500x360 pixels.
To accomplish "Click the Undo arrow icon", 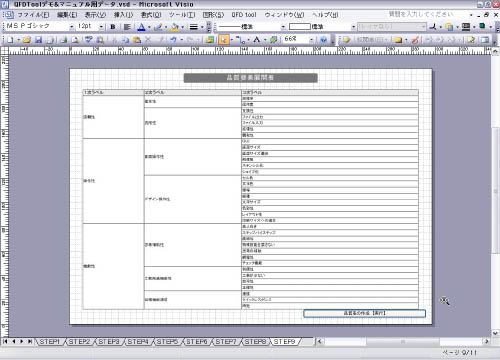I will (x=173, y=40).
